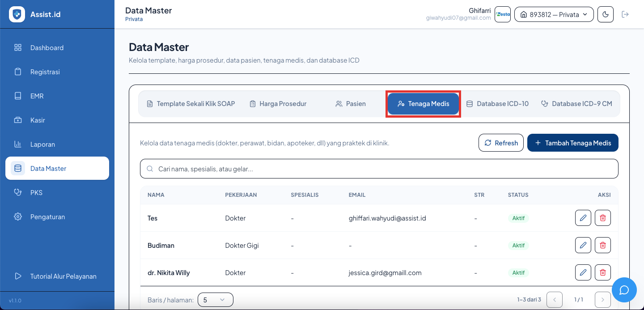Select Template Sekali Klik SOAP tab
This screenshot has width=644, height=310.
coord(191,104)
